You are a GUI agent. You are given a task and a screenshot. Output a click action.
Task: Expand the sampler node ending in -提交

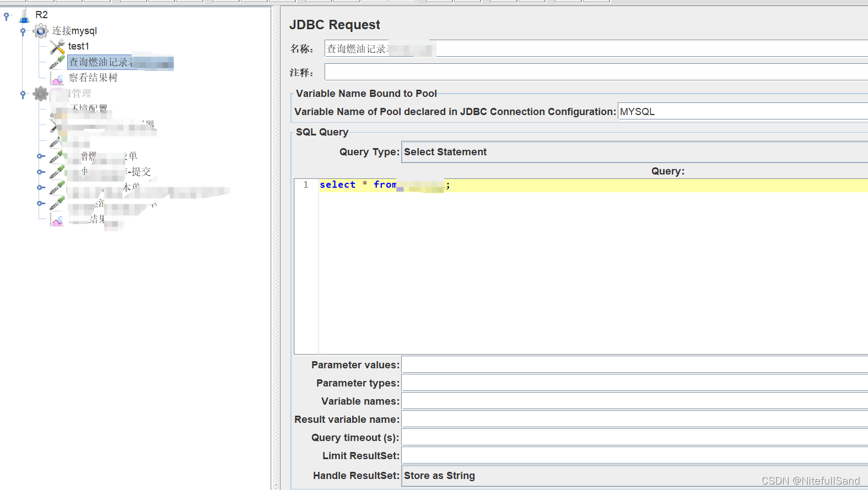(40, 172)
